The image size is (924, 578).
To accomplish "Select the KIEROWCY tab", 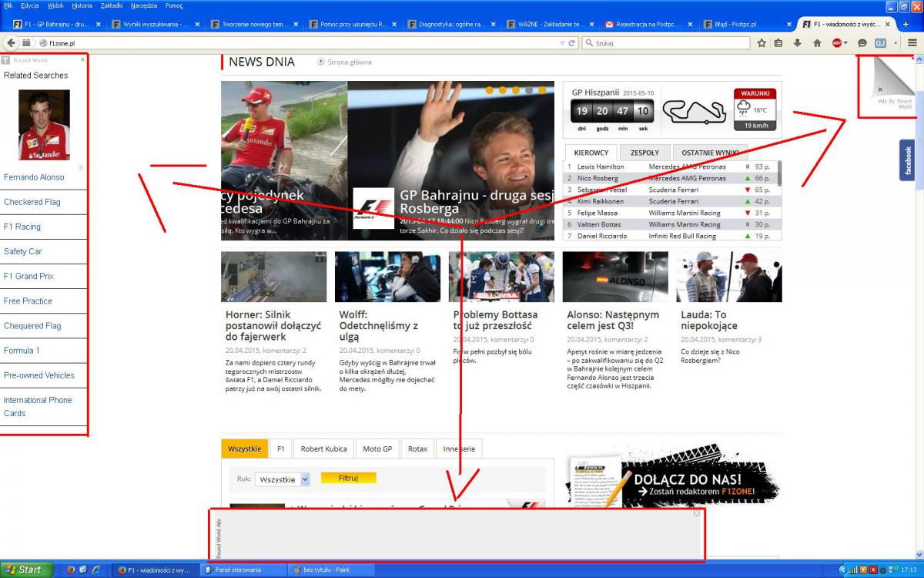I will click(x=591, y=153).
